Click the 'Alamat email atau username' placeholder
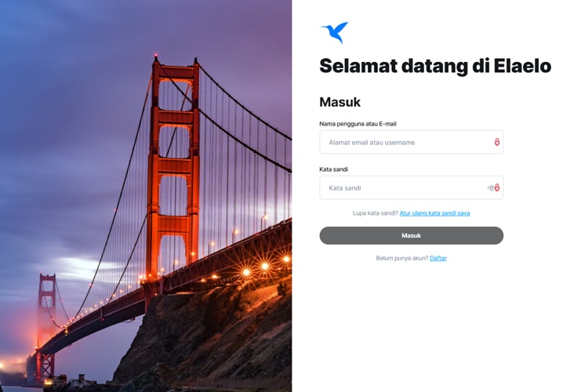Screen dimensions: 588x392 tap(372, 143)
